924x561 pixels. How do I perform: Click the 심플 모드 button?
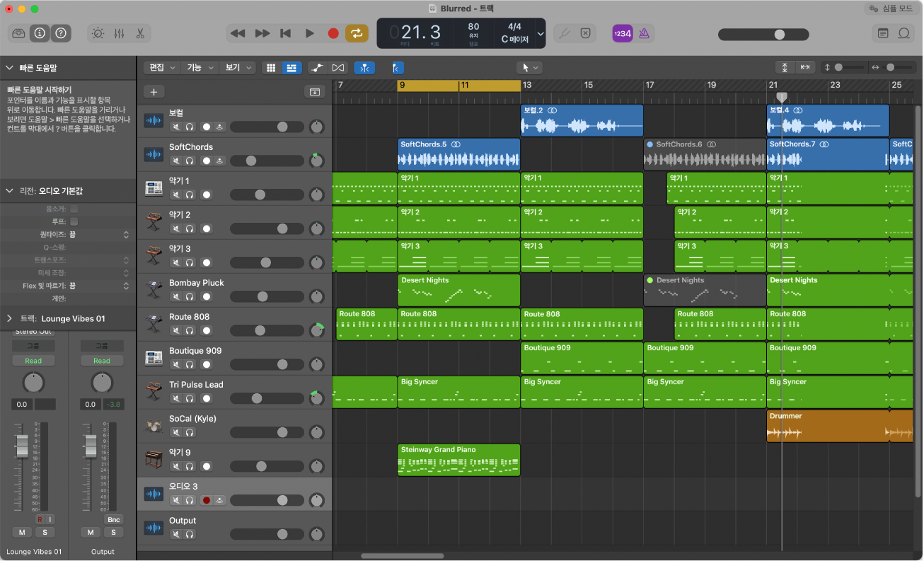click(891, 8)
